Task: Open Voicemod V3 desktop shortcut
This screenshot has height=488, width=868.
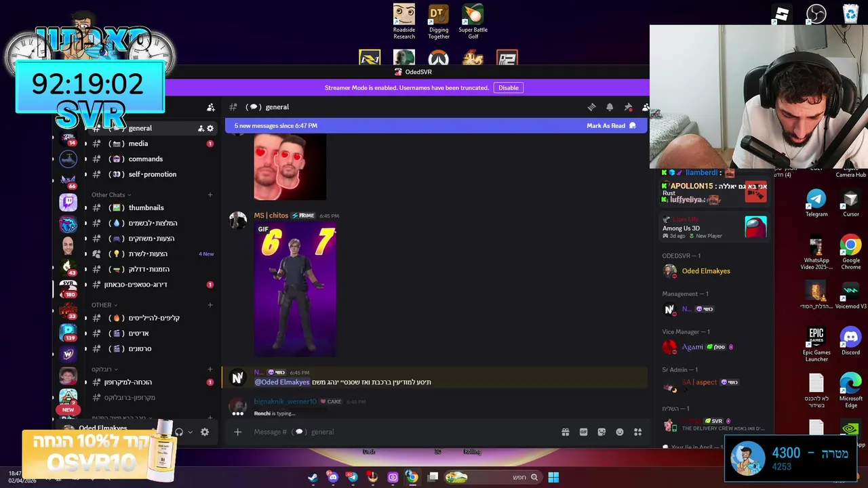Action: point(850,295)
